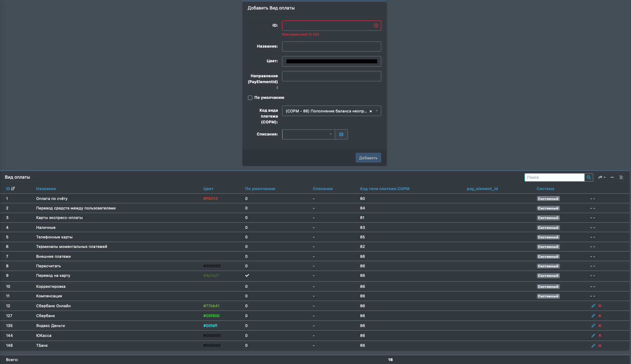This screenshot has width=631, height=364.
Task: Click the Добавить button
Action: point(368,158)
